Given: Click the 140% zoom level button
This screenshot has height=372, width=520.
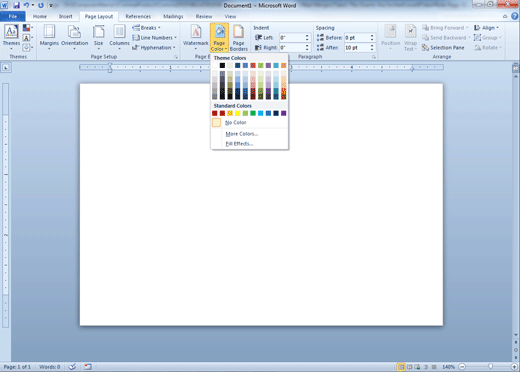Looking at the screenshot, I should [x=449, y=367].
